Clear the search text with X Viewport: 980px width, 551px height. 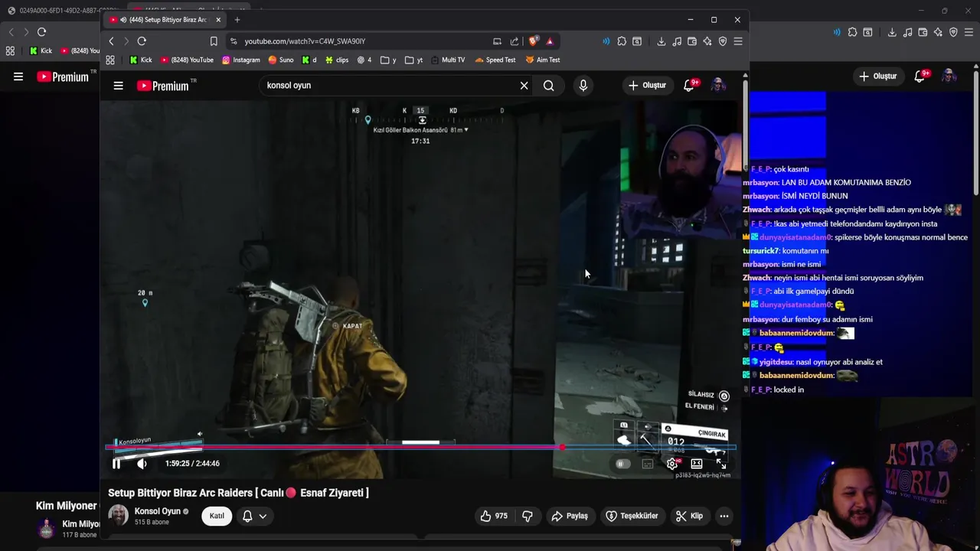tap(524, 86)
